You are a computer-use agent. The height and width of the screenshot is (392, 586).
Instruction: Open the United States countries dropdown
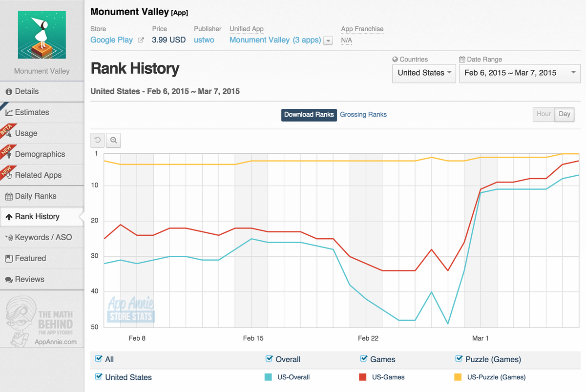point(424,73)
